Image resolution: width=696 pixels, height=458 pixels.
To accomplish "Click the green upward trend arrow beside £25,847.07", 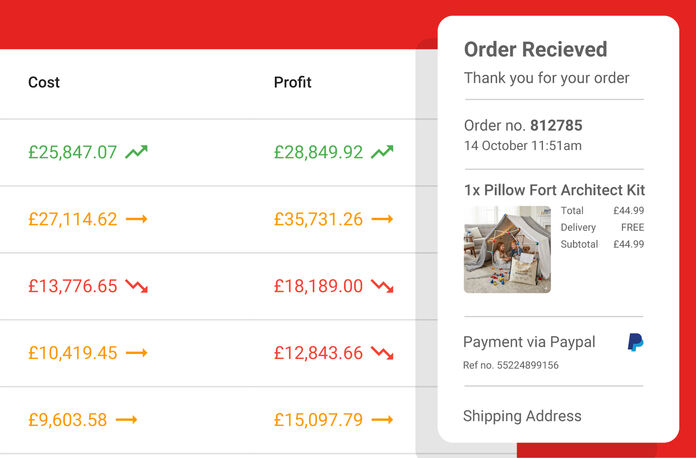I will (137, 152).
